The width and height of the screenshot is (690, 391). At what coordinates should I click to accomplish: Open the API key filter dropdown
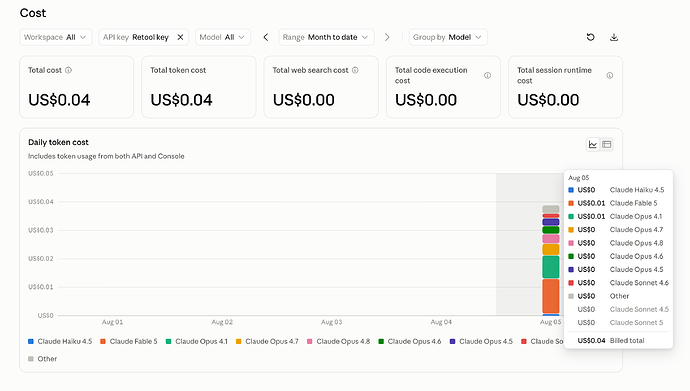pyautogui.click(x=143, y=37)
